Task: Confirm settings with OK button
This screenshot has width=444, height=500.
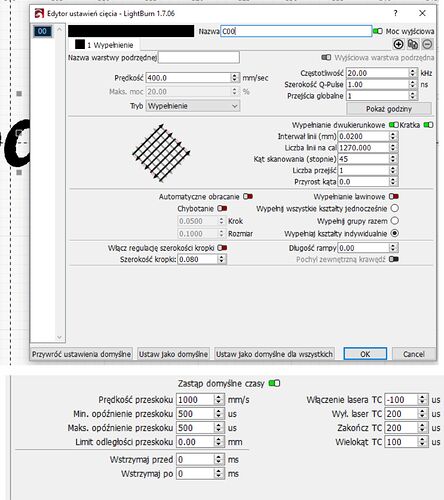Action: click(365, 354)
